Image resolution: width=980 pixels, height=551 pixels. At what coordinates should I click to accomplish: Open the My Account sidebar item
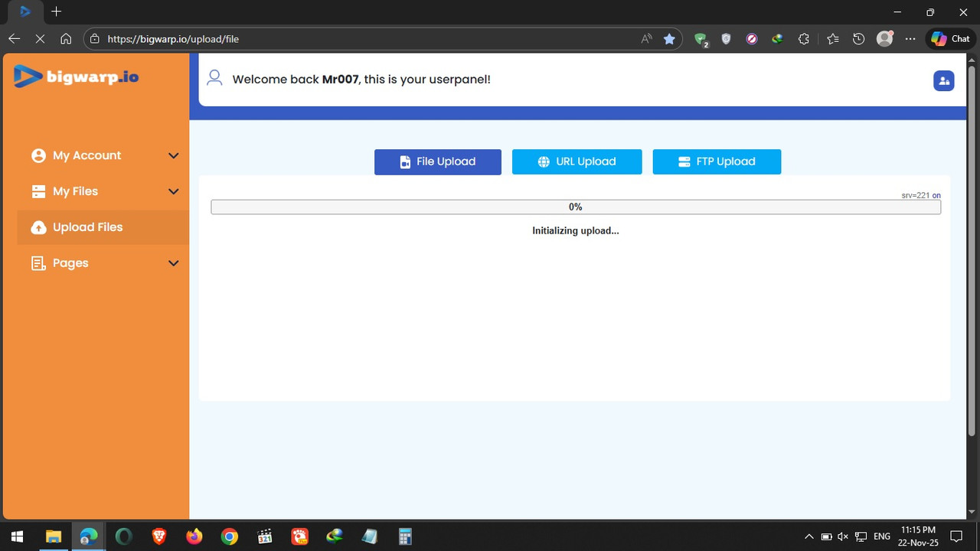[103, 155]
